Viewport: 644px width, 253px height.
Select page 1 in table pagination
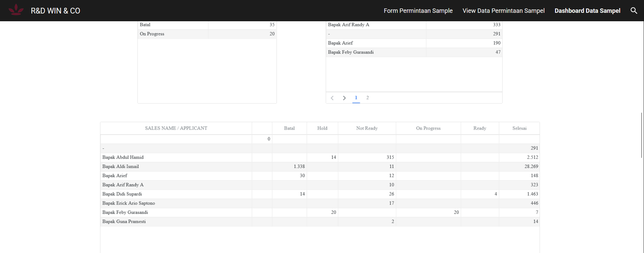[356, 97]
